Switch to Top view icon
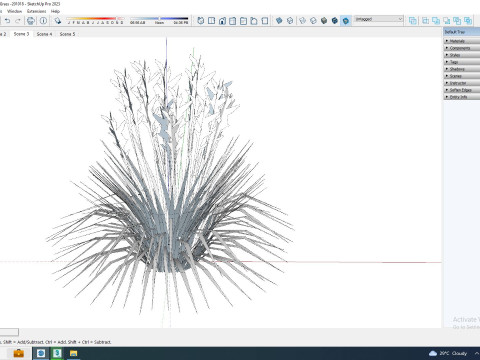 [211, 21]
